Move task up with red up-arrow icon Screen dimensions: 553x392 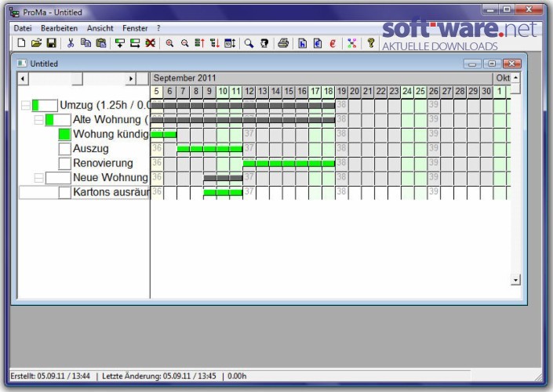tap(199, 43)
